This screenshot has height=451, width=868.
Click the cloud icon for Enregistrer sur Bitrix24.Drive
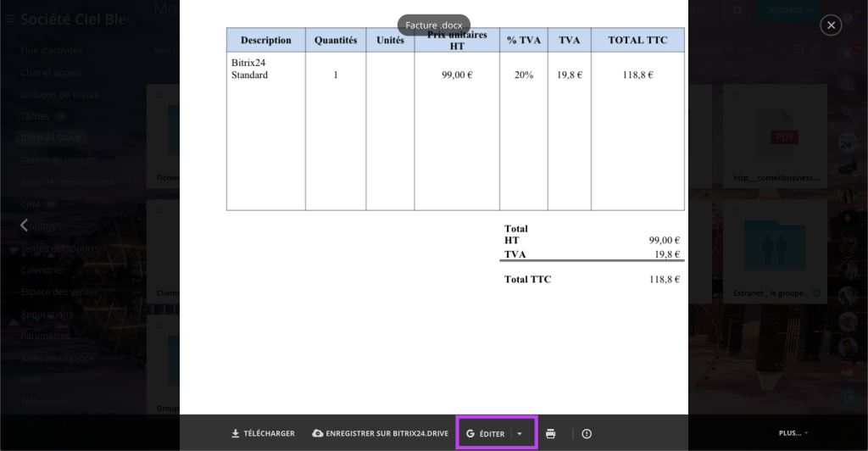(318, 434)
